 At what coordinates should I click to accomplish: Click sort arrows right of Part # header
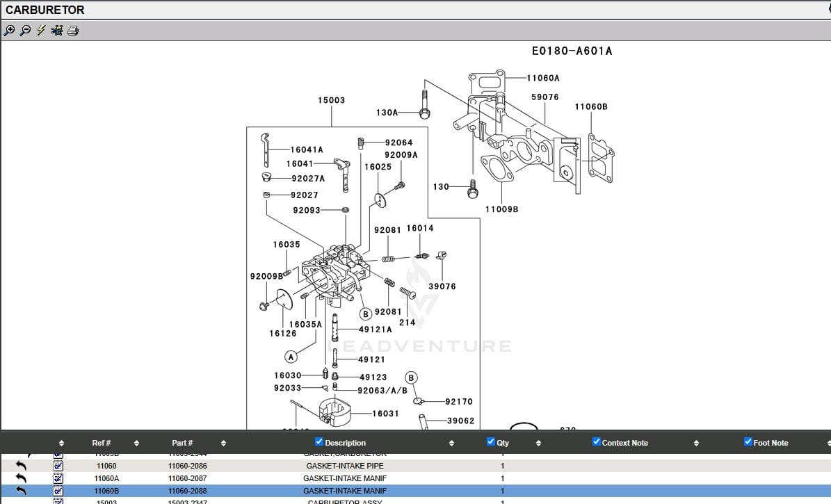[x=223, y=443]
